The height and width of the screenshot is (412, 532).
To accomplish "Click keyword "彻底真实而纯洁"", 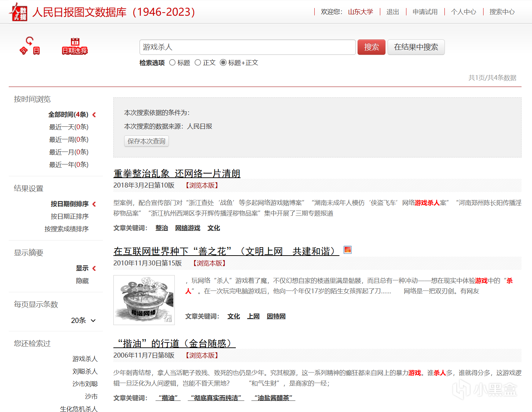I will 216,398.
